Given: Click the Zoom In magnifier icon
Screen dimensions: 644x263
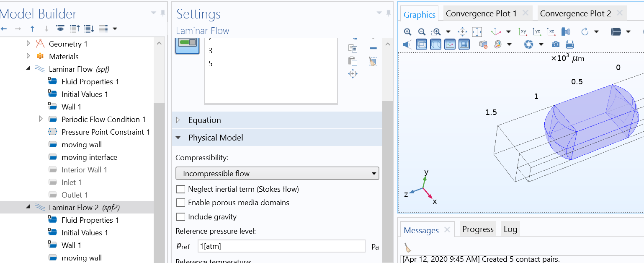Looking at the screenshot, I should [x=407, y=32].
